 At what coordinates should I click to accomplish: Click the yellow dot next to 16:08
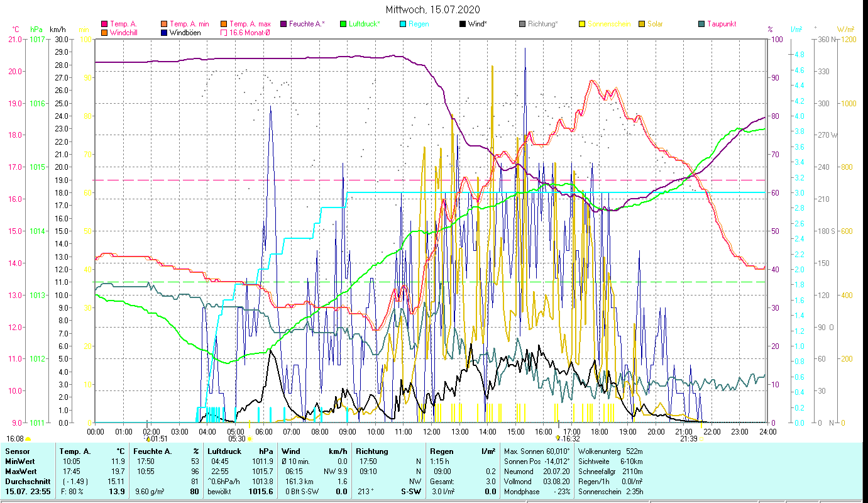pyautogui.click(x=28, y=439)
